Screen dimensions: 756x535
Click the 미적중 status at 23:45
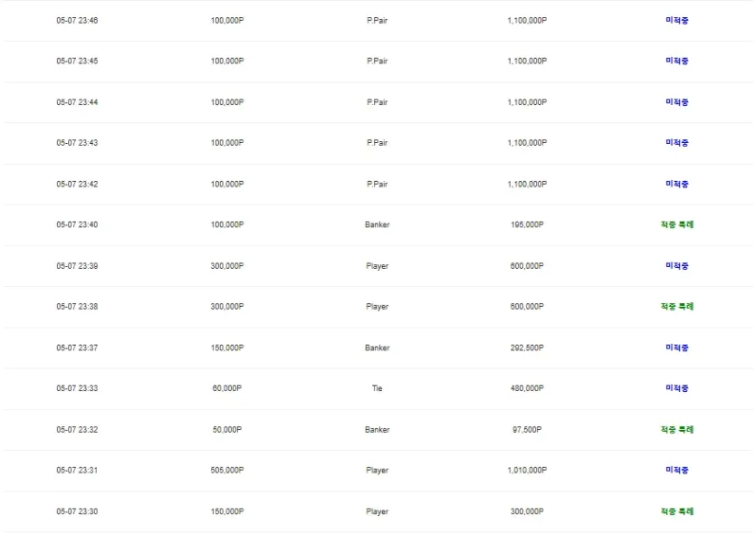[677, 61]
